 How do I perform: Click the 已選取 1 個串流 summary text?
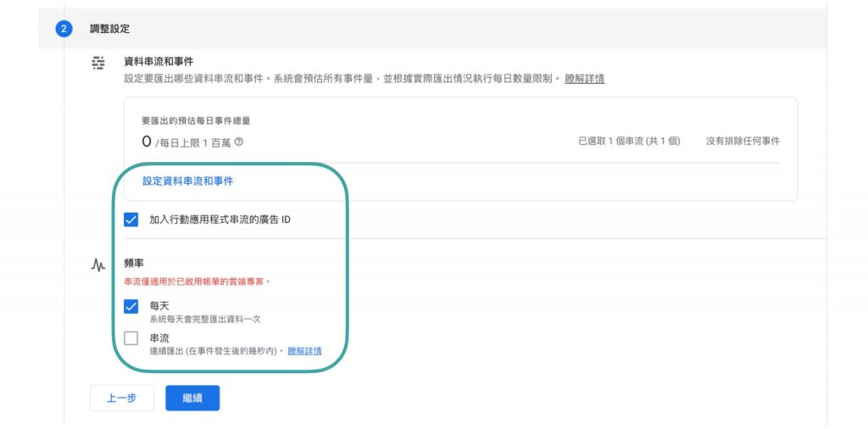(628, 141)
